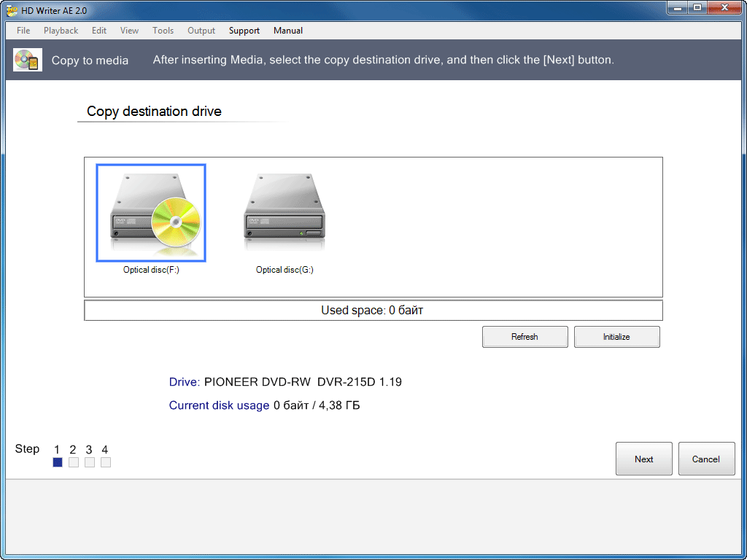
Task: Close the HD Writer AE window
Action: [x=724, y=8]
